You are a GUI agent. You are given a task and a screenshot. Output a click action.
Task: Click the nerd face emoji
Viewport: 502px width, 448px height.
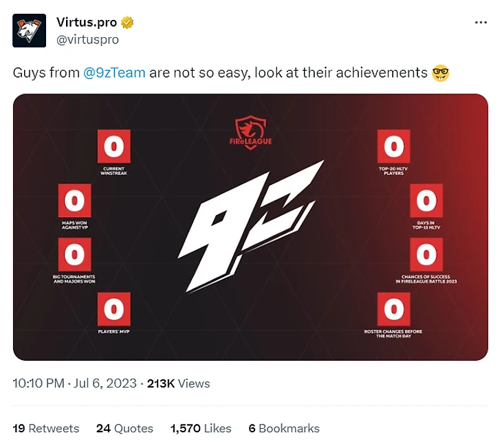click(x=441, y=72)
